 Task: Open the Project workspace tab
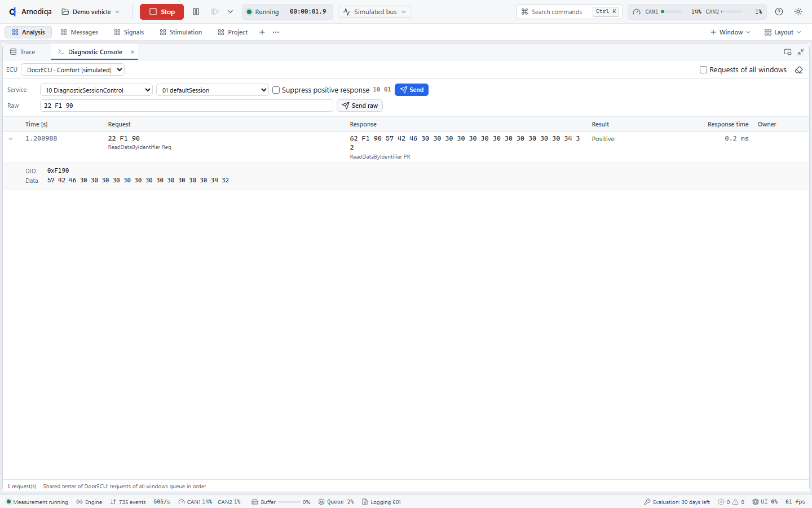click(233, 32)
